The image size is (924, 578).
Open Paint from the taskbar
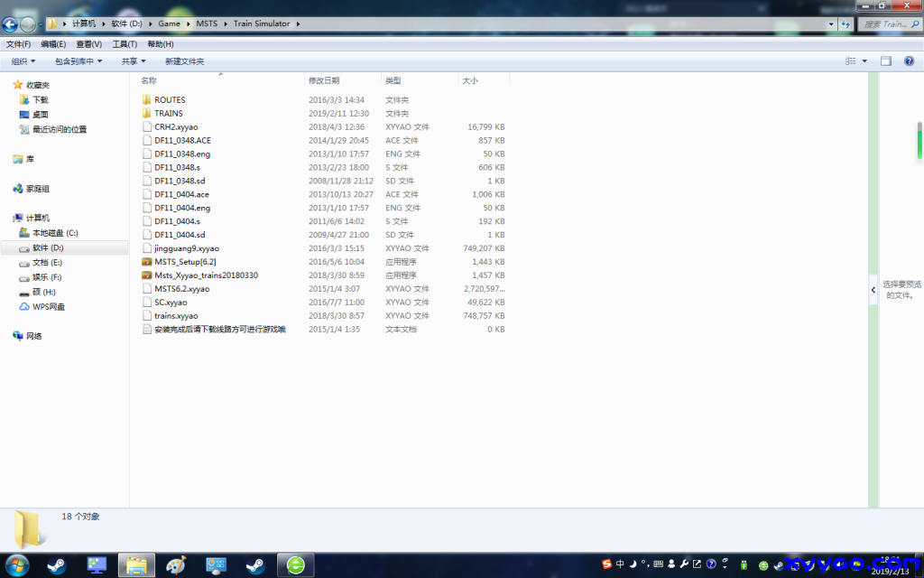click(x=176, y=565)
